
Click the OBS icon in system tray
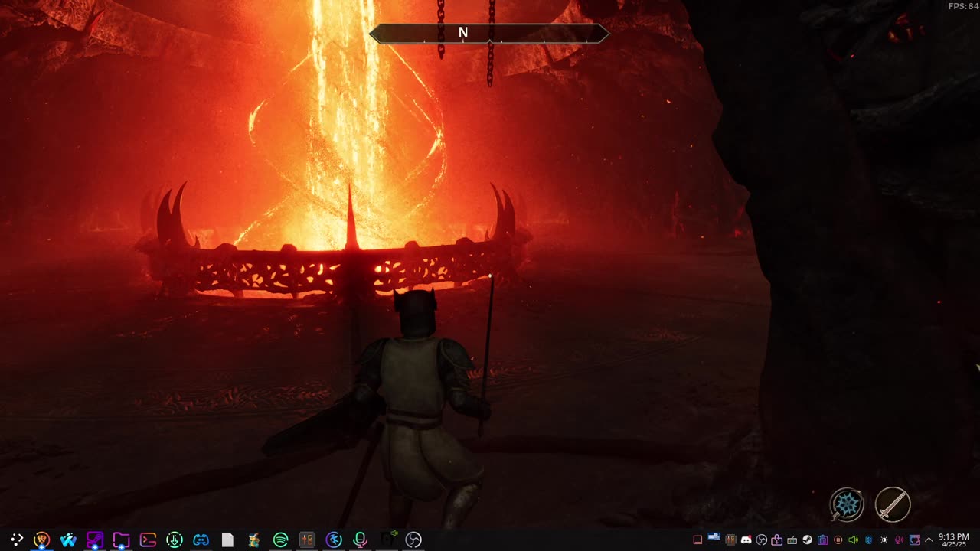[x=762, y=540]
